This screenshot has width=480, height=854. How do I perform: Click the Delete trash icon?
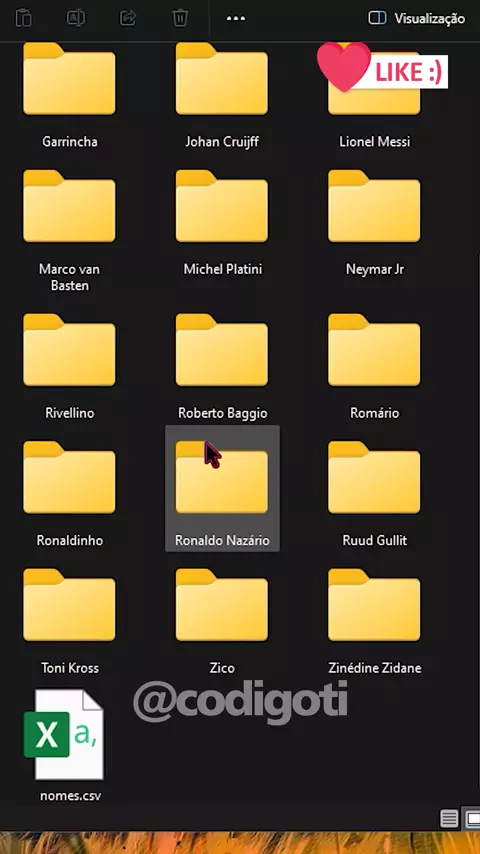tap(180, 18)
